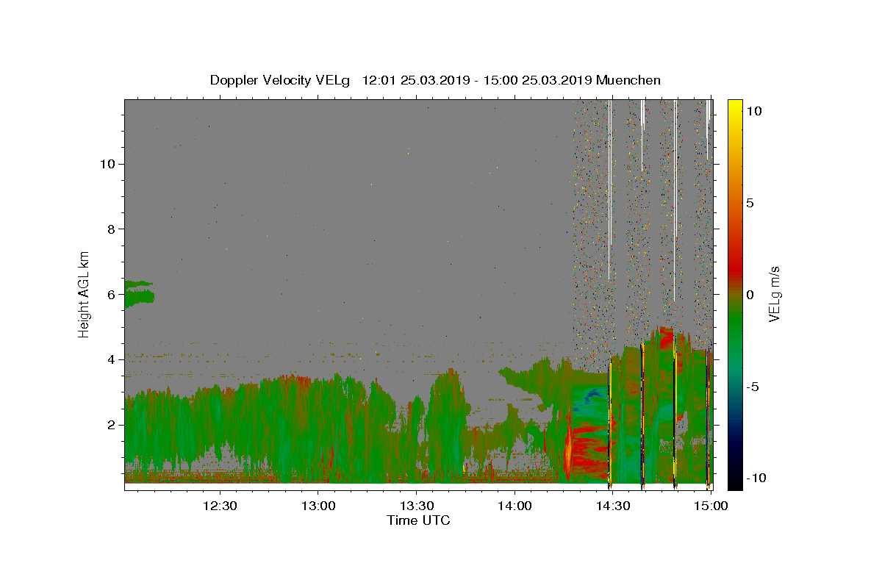The height and width of the screenshot is (588, 882).
Task: Click the 'Height AGL km' axis title
Action: (x=85, y=294)
